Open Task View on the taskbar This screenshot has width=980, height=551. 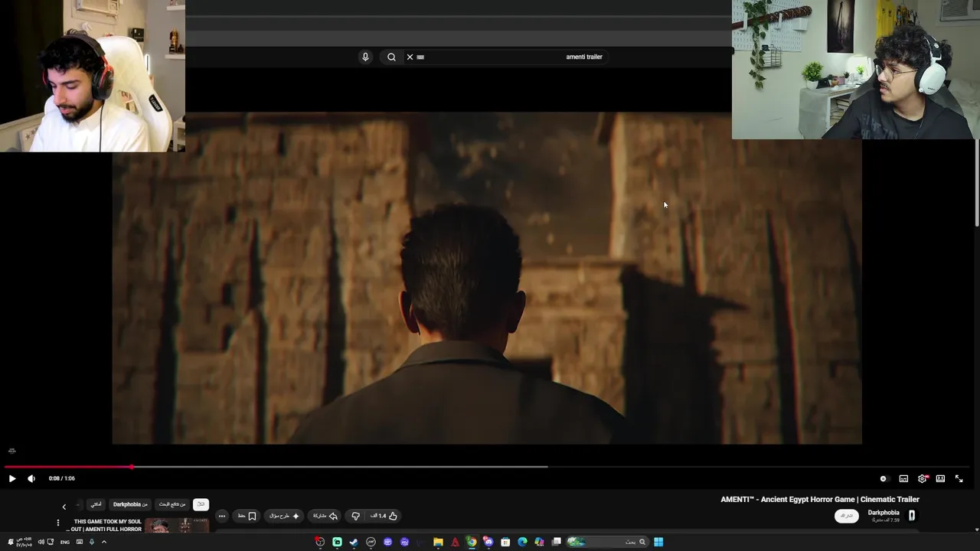[x=557, y=542]
